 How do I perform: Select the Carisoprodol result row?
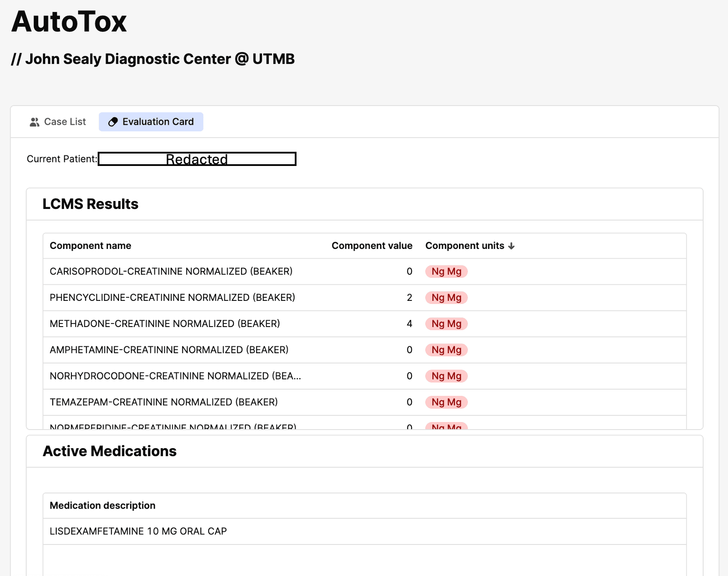(171, 272)
